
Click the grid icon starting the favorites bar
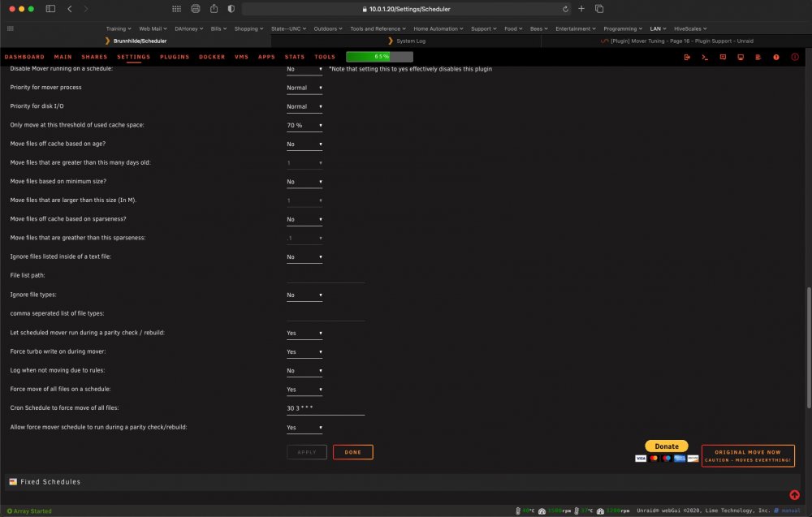(11, 28)
